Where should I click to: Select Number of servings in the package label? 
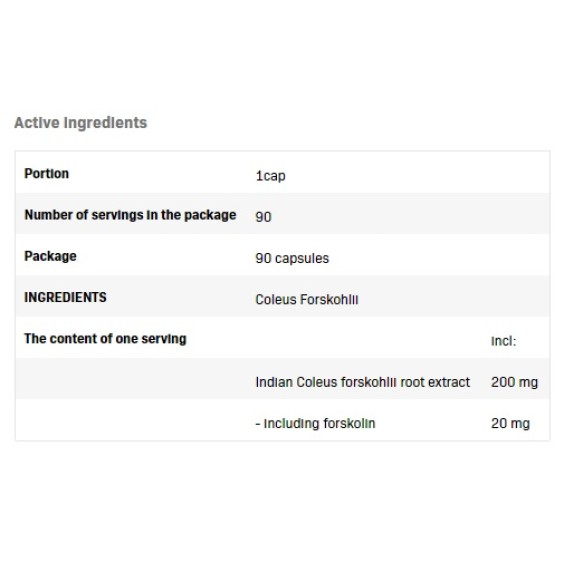[x=130, y=215]
